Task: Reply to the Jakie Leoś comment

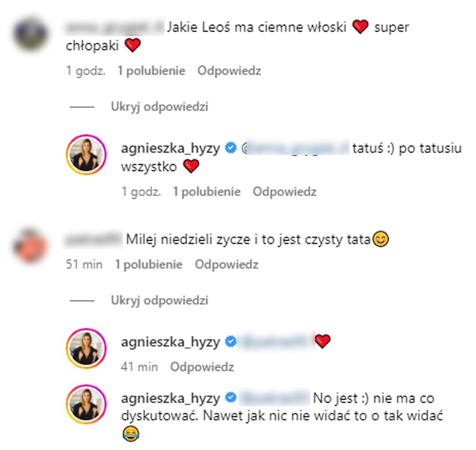Action: pos(229,71)
